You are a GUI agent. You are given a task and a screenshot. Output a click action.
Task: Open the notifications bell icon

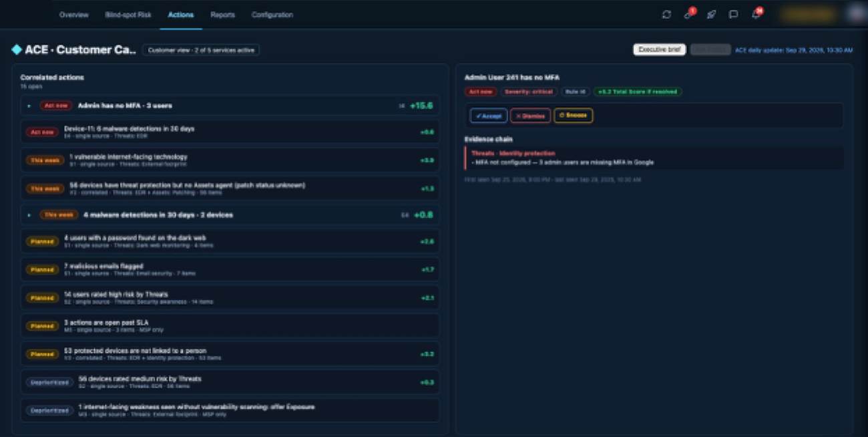756,14
